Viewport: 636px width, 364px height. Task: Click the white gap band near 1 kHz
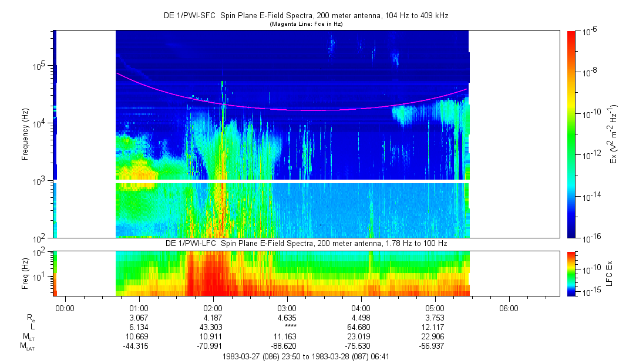coord(294,181)
